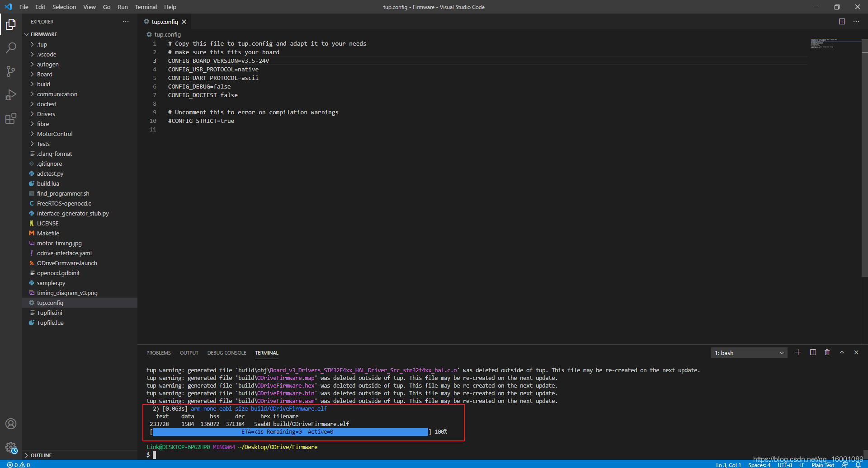Open the Run and Debug view icon
Viewport: 868px width, 468px height.
pos(11,95)
